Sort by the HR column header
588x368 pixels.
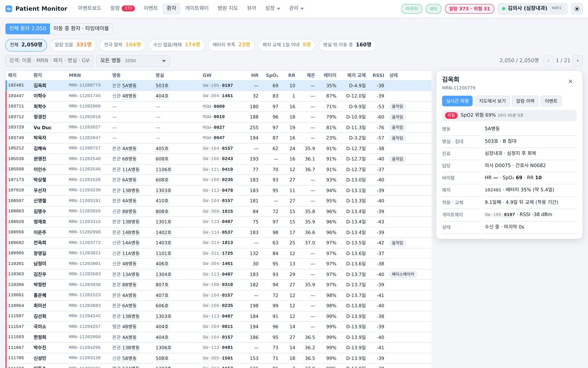(x=255, y=75)
